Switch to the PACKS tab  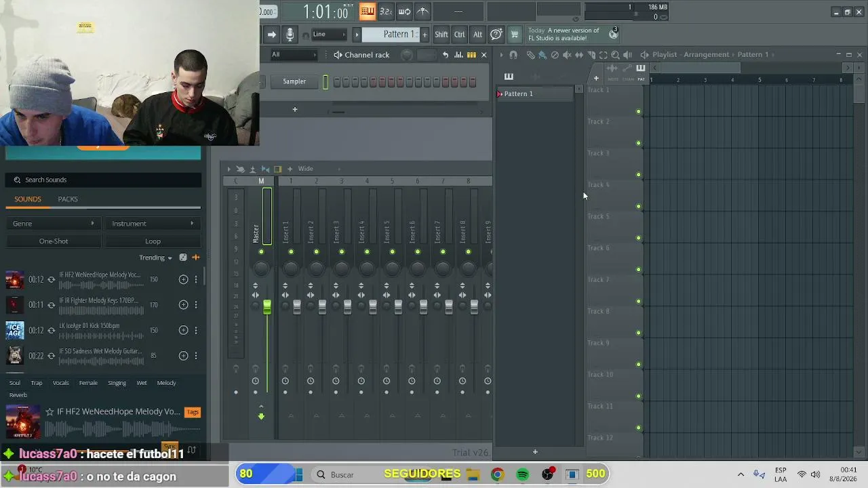coord(68,199)
